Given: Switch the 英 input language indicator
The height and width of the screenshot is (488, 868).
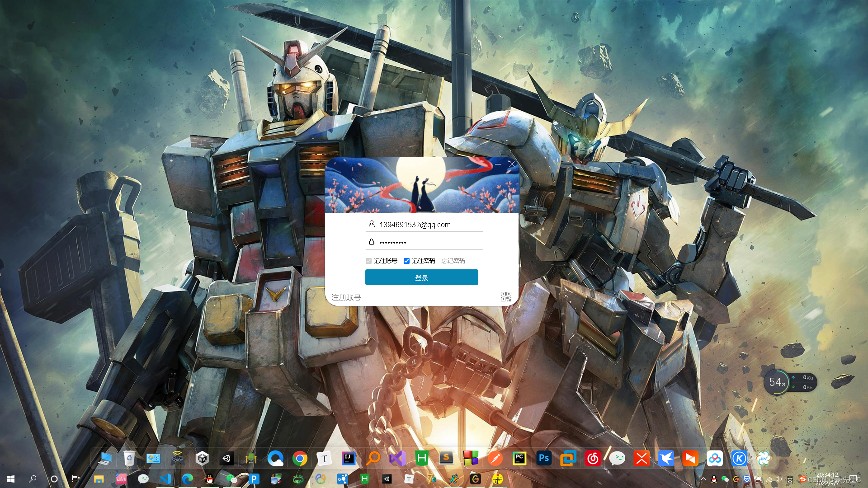Looking at the screenshot, I should pos(790,479).
